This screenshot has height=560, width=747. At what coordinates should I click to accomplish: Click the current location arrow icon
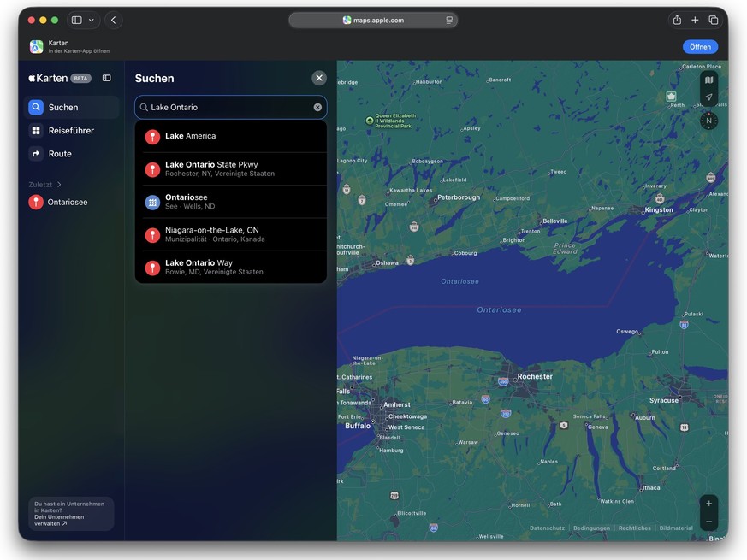(708, 97)
